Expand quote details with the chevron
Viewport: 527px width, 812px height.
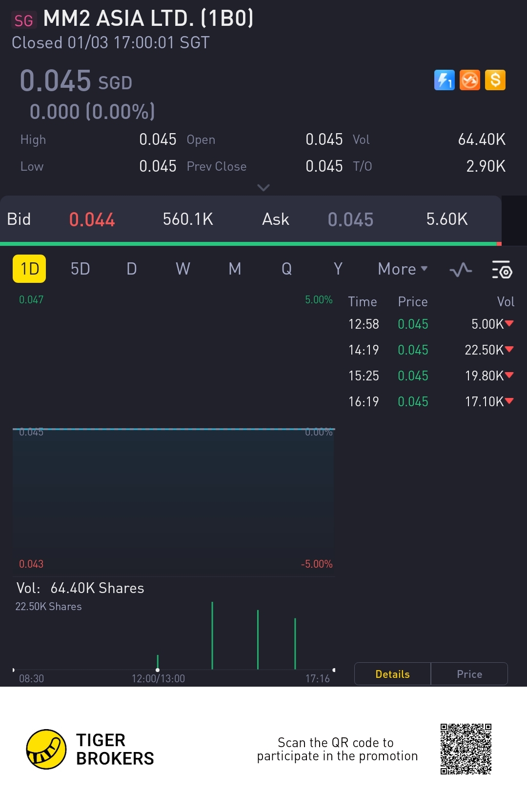(x=263, y=188)
